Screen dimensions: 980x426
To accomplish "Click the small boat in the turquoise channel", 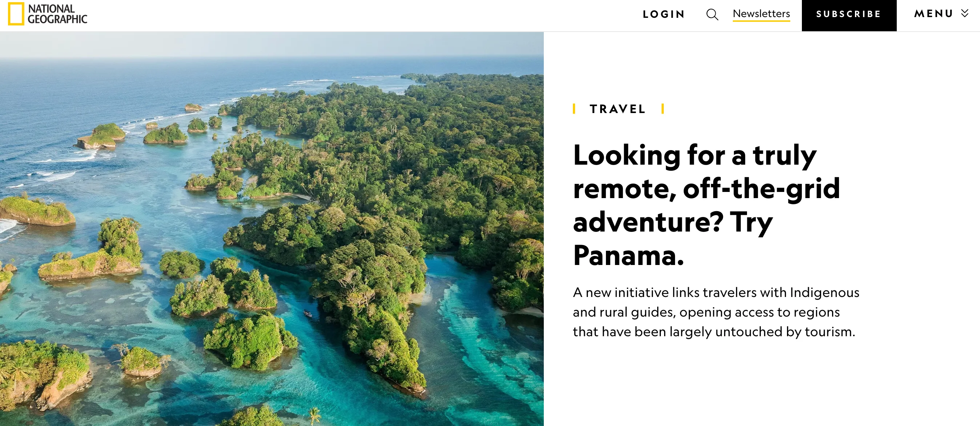I will pos(308,313).
